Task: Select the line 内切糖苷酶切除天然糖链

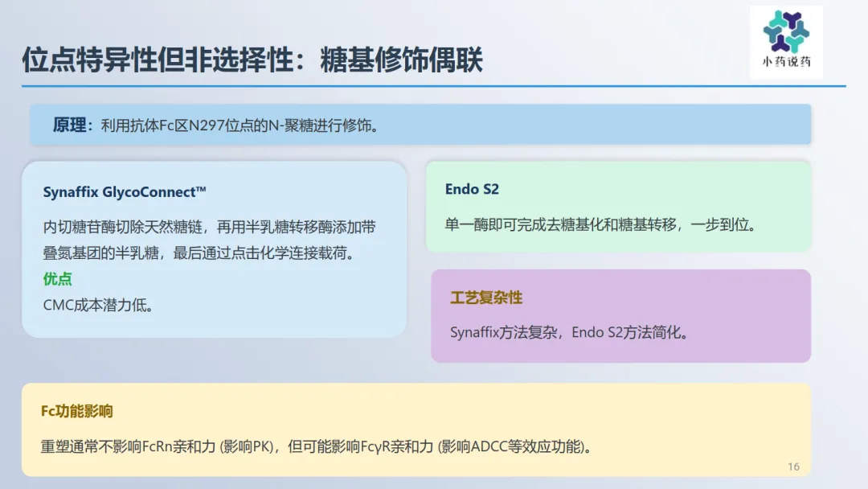Action: tap(122, 227)
